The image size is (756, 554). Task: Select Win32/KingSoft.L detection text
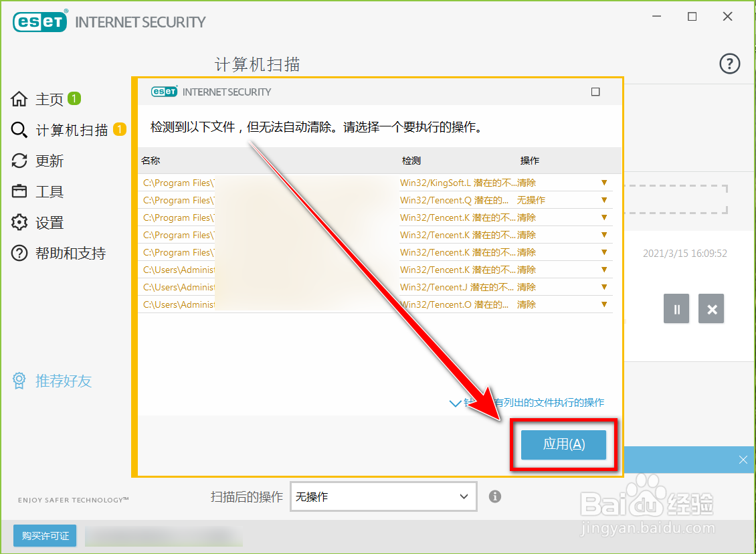[458, 183]
